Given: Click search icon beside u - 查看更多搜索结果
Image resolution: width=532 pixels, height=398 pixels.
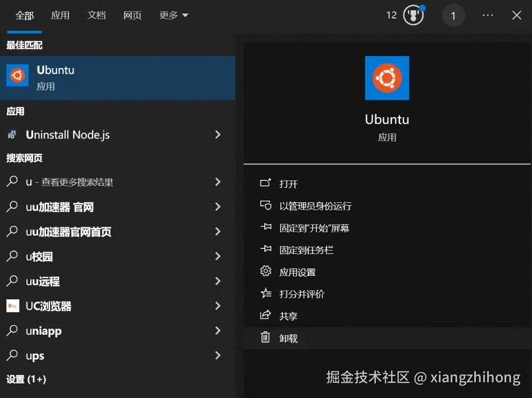Looking at the screenshot, I should click(12, 182).
